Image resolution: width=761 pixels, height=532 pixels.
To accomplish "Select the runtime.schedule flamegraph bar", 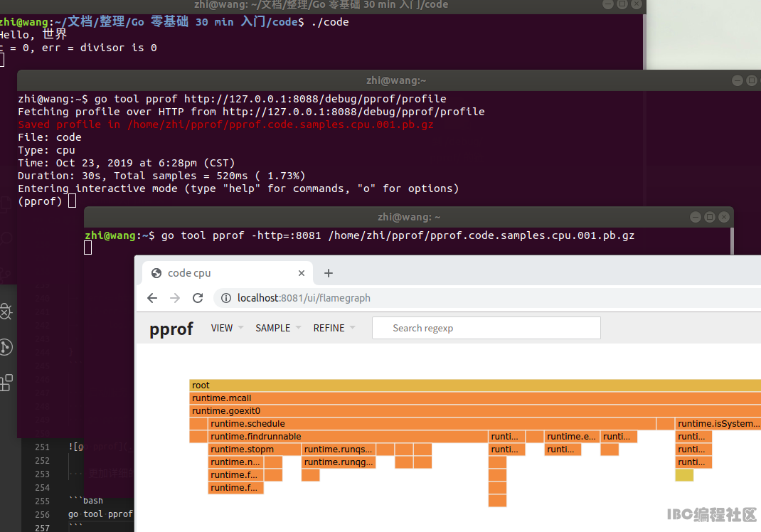I will tap(432, 424).
